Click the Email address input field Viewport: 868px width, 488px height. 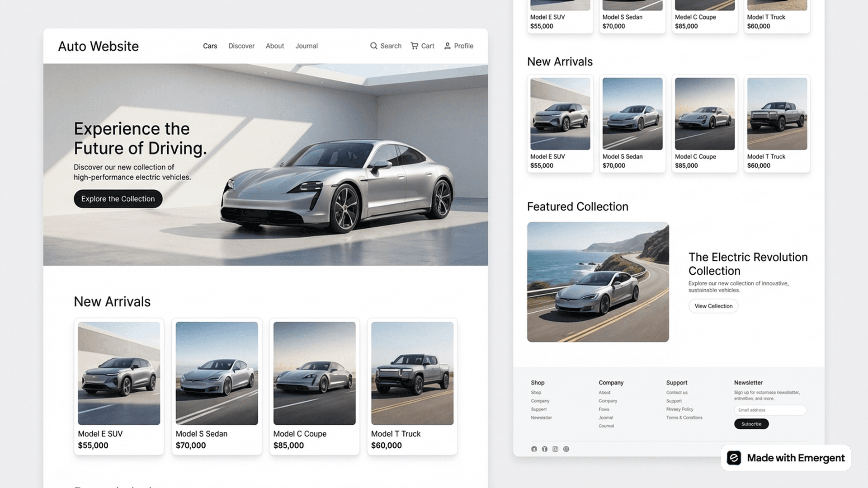[770, 410]
